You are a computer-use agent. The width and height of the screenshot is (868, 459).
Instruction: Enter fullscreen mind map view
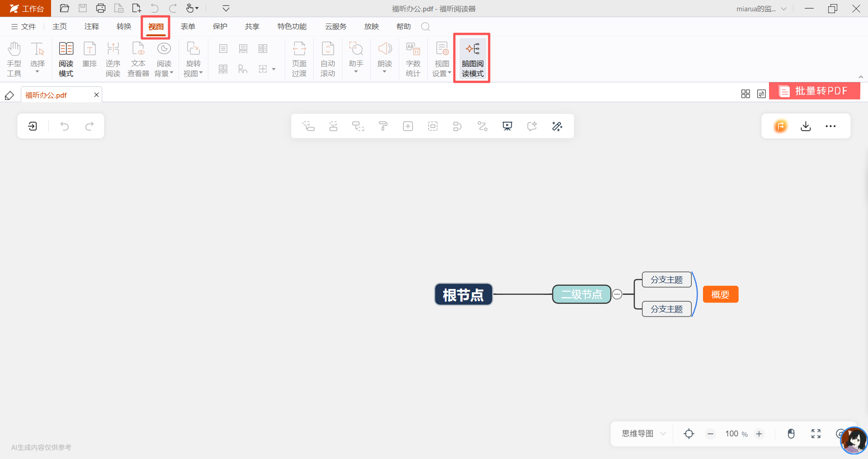[816, 434]
